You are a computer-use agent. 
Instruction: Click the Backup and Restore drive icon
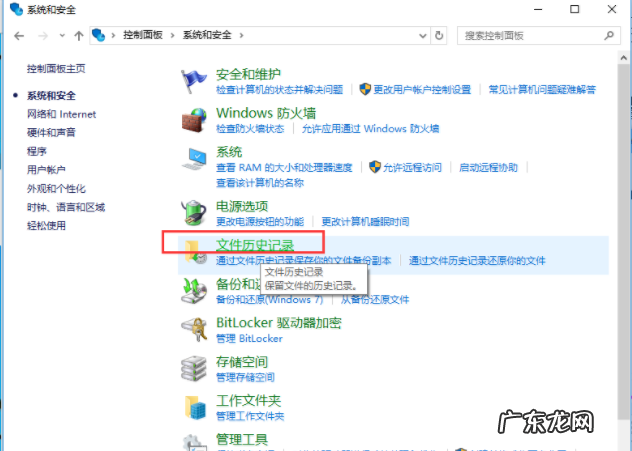(194, 291)
